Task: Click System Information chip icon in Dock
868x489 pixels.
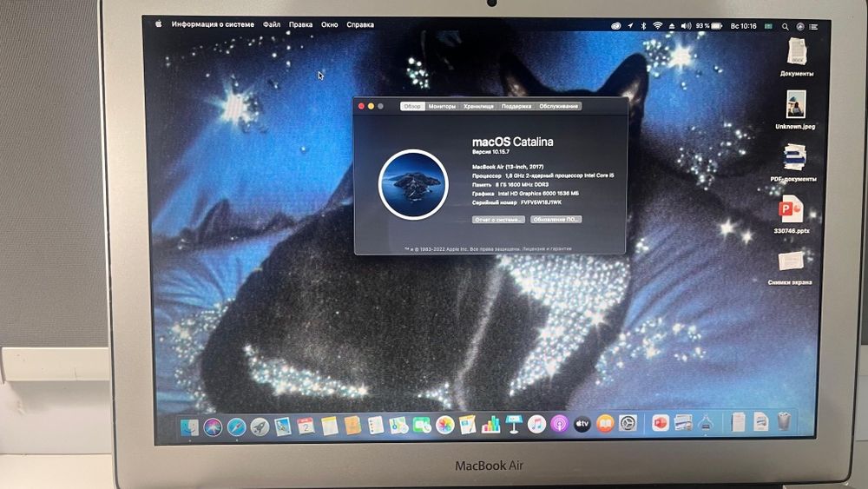Action: point(705,423)
